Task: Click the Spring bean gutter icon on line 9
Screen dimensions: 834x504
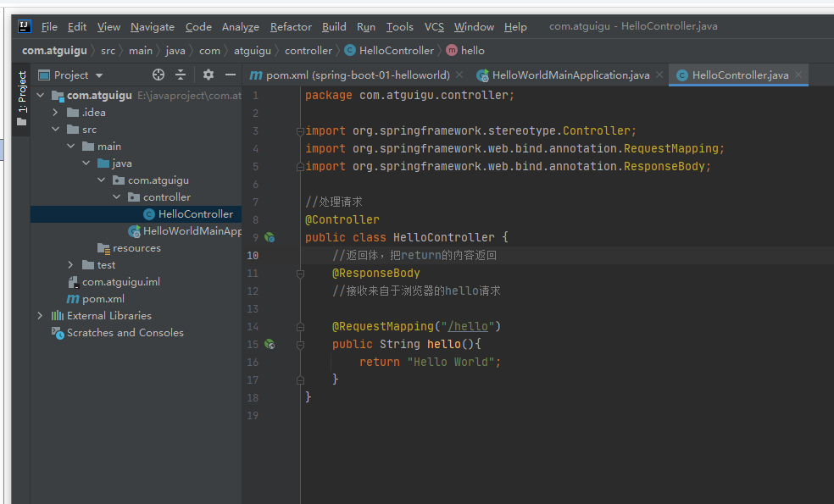Action: coord(269,238)
